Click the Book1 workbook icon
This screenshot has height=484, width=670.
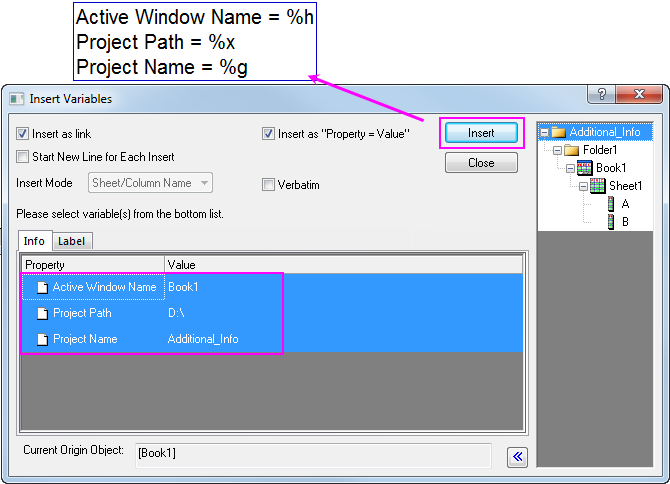[x=585, y=168]
